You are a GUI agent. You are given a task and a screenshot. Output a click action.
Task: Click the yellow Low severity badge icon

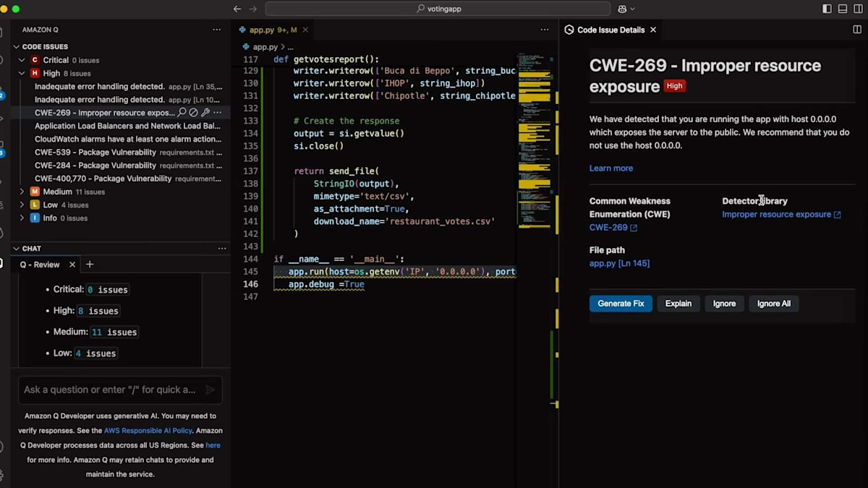(x=34, y=205)
